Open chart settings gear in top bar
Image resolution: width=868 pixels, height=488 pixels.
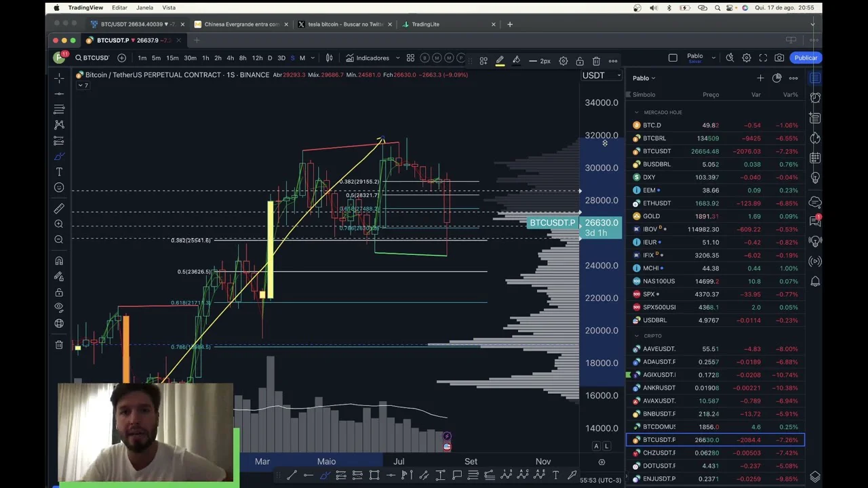click(747, 58)
